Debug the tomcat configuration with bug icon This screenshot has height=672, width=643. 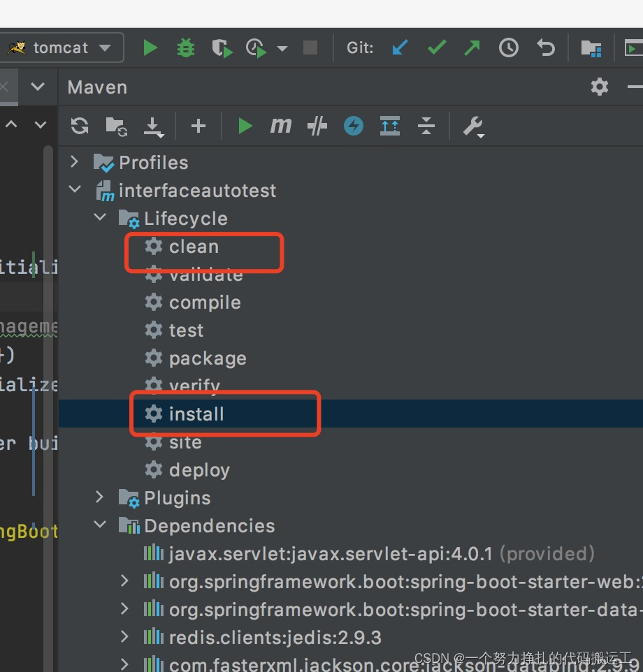tap(186, 48)
